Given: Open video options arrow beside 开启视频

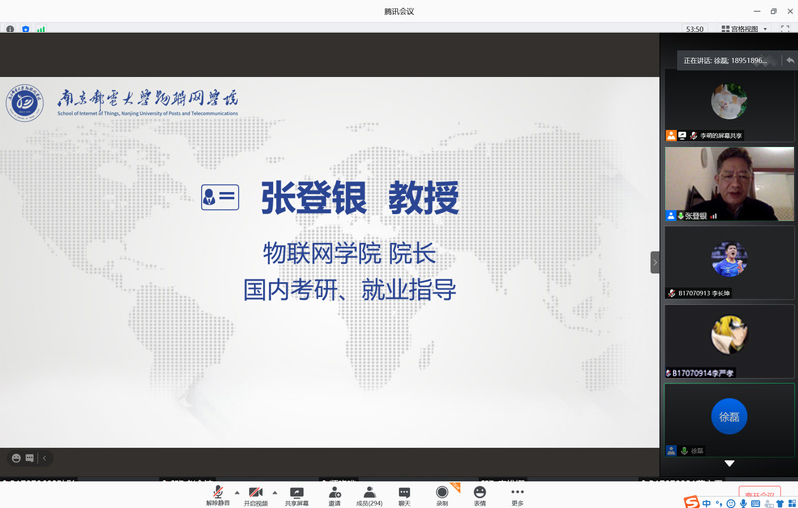Looking at the screenshot, I should click(x=275, y=492).
